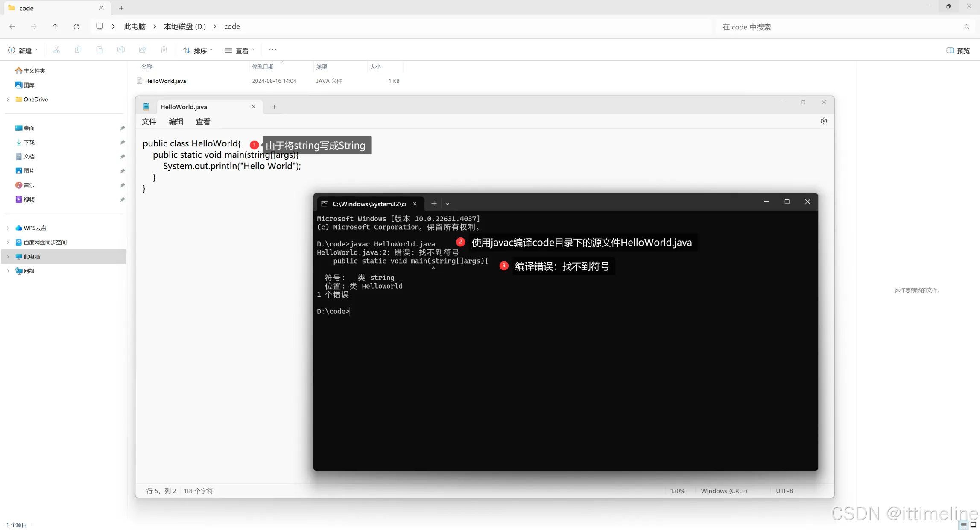Expand OneDrive tree node
This screenshot has height=530, width=980.
[8, 99]
